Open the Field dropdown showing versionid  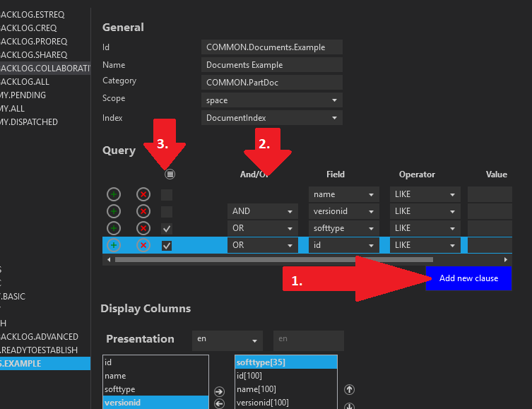click(343, 211)
